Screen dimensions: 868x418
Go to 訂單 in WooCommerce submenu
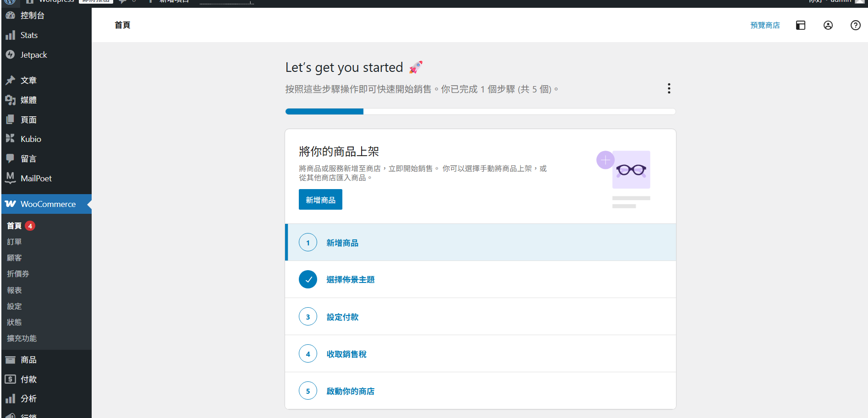point(14,242)
